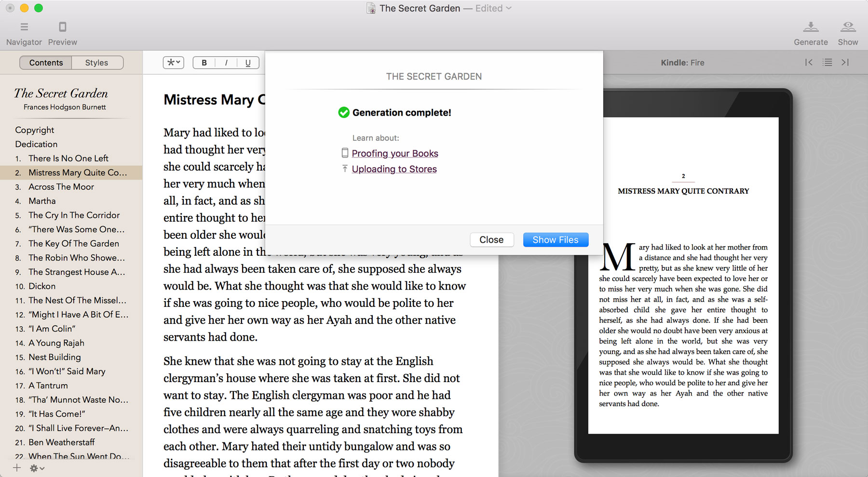Open Uploading to Stores link
The height and width of the screenshot is (477, 868).
tap(394, 169)
